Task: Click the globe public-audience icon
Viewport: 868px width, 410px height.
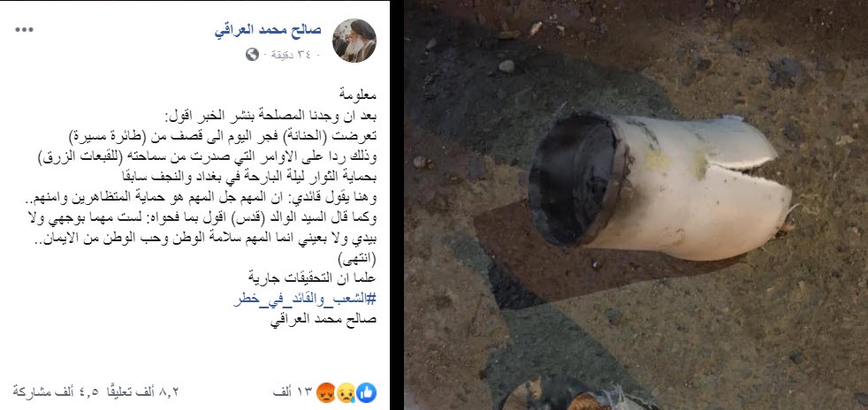Action: [252, 54]
